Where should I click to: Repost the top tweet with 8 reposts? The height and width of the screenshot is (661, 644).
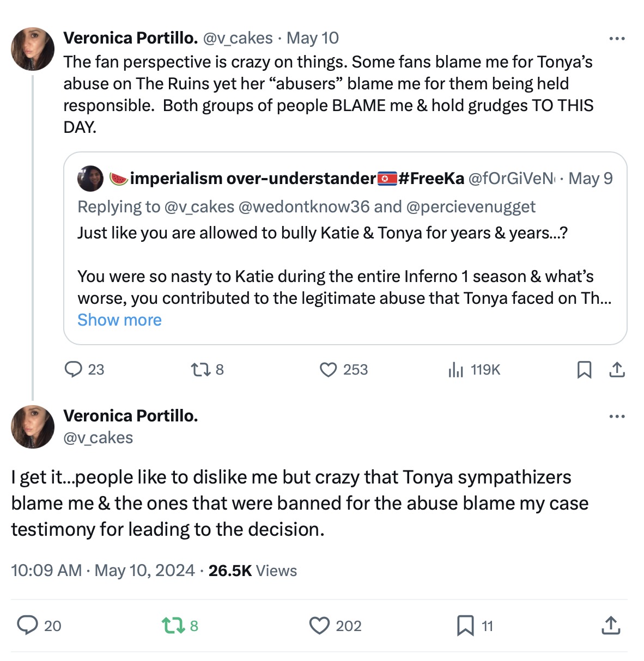pyautogui.click(x=200, y=370)
